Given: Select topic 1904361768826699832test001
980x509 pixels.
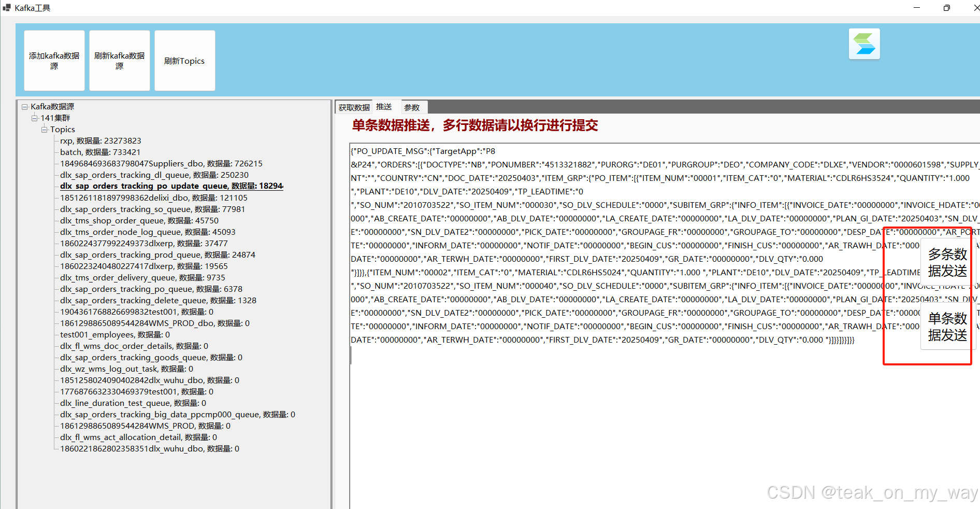Looking at the screenshot, I should 137,312.
